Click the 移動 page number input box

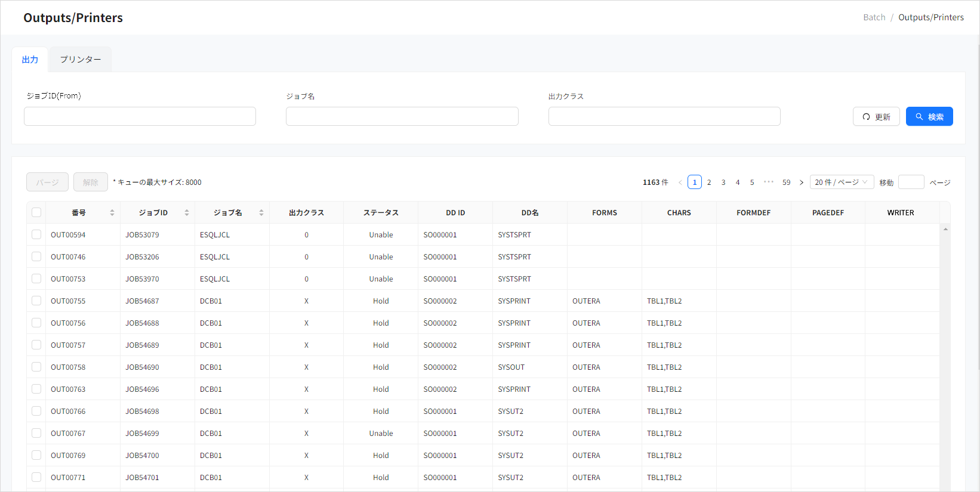[x=911, y=182]
